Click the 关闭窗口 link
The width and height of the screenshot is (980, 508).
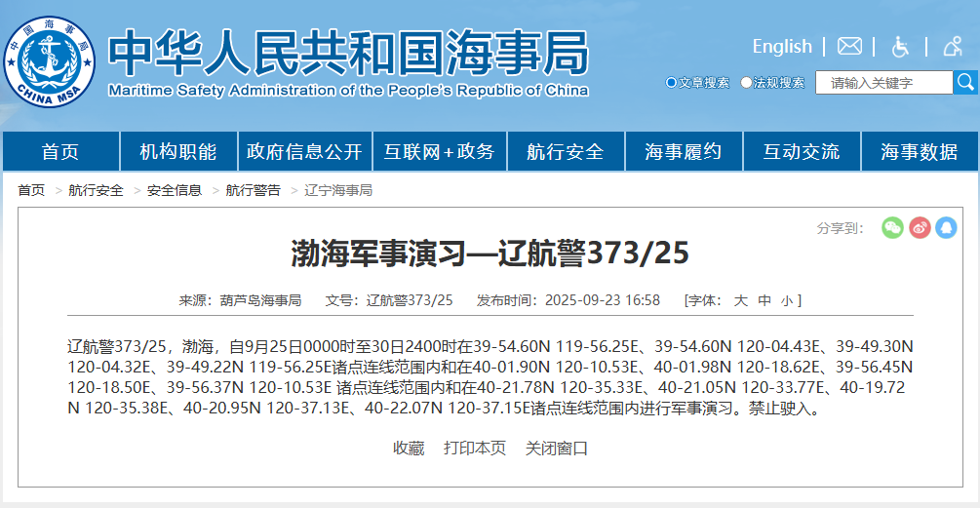coord(557,449)
